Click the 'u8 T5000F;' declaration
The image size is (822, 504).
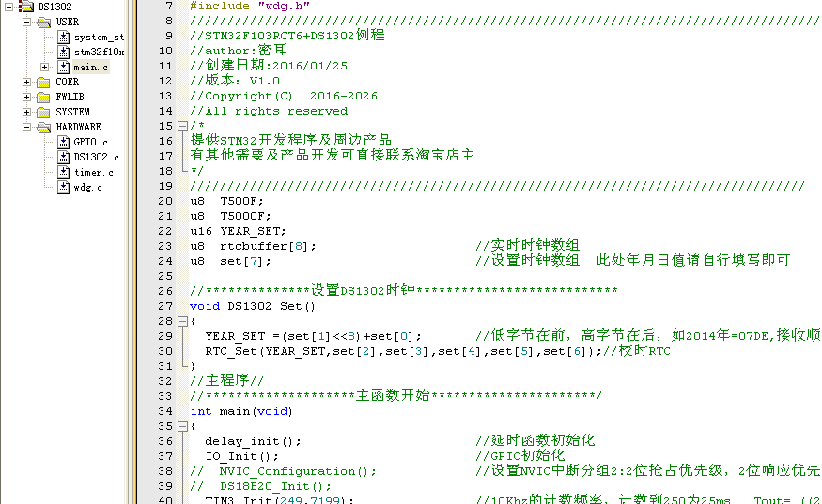coord(231,216)
